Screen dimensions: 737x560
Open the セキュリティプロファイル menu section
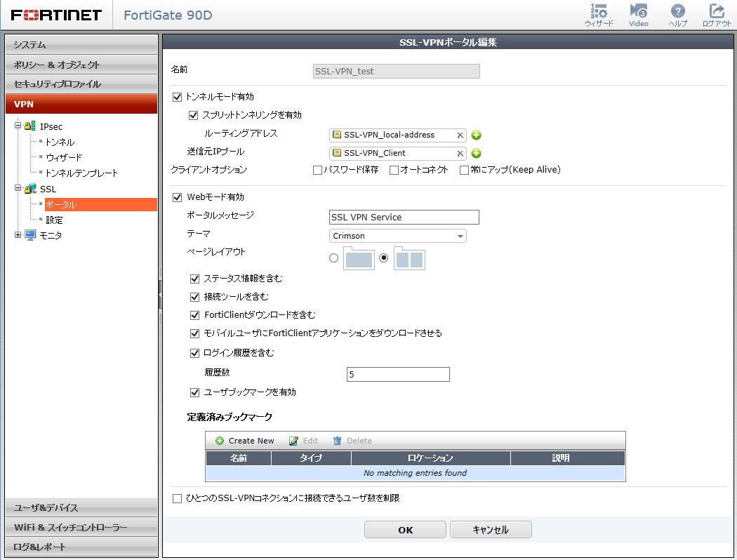point(81,84)
